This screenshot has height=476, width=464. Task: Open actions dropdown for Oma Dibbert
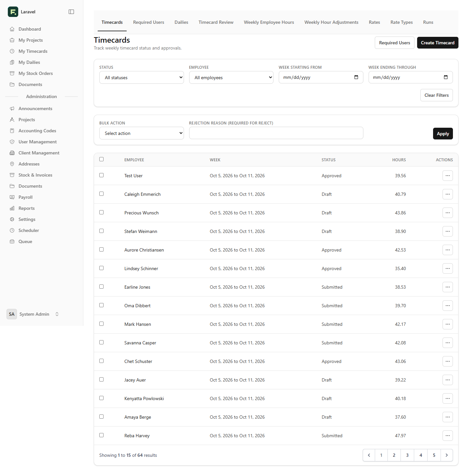[x=448, y=306]
